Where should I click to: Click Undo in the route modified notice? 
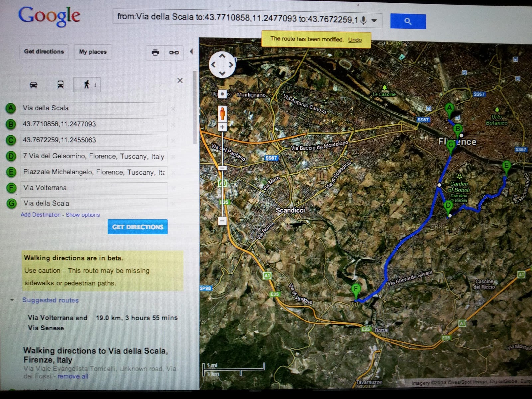click(x=355, y=40)
